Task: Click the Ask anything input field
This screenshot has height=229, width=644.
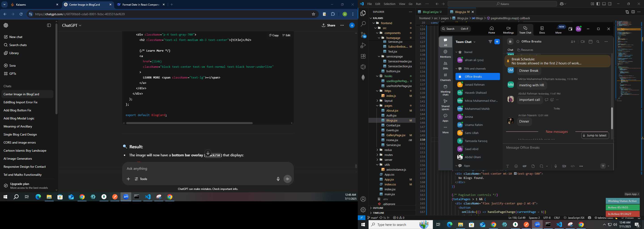Action: point(208,169)
